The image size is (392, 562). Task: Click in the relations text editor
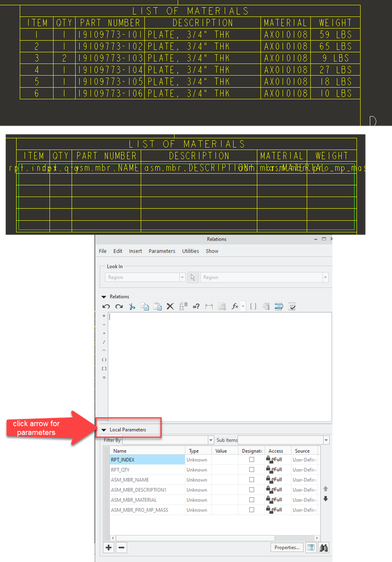point(220,367)
